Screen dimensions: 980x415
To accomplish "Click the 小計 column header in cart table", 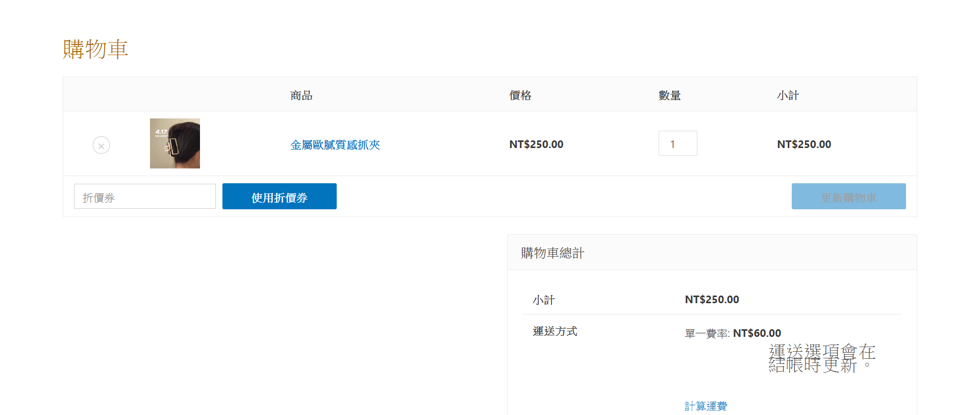I will (788, 95).
